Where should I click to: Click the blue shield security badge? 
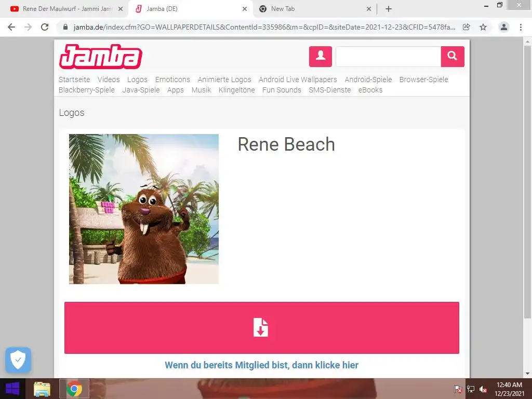[x=18, y=360]
